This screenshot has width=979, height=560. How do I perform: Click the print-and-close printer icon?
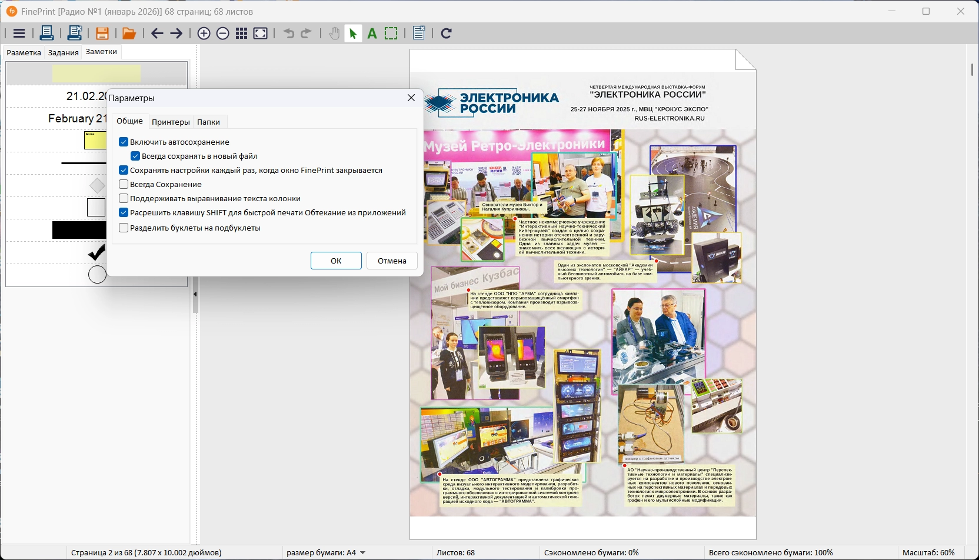[74, 34]
